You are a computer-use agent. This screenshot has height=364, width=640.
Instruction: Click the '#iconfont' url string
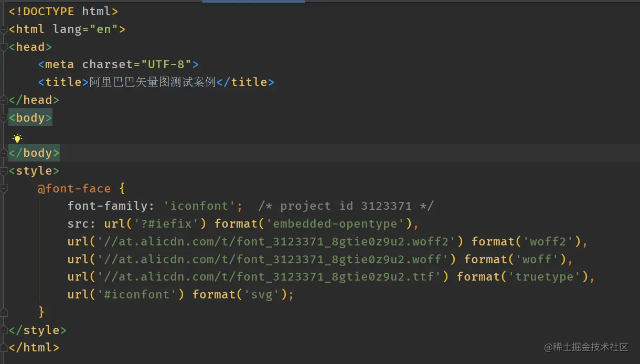pyautogui.click(x=137, y=295)
